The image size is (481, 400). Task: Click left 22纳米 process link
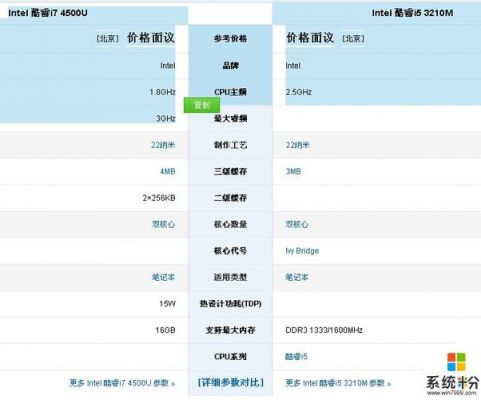click(x=163, y=145)
